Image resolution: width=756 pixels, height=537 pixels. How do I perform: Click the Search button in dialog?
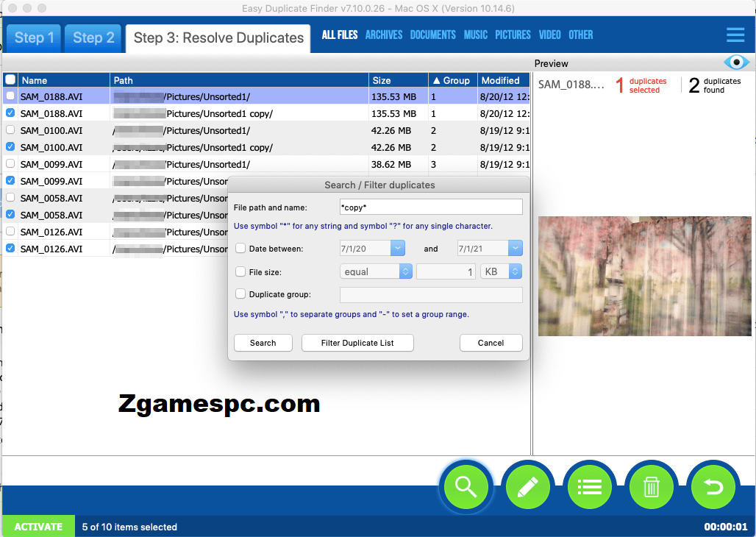coord(263,343)
